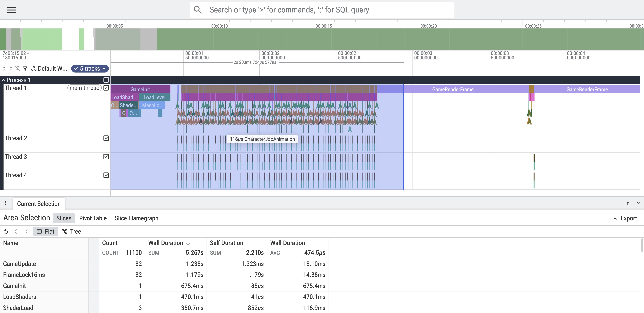644x313 pixels.
Task: Toggle Process 1 group selection box
Action: pos(106,80)
